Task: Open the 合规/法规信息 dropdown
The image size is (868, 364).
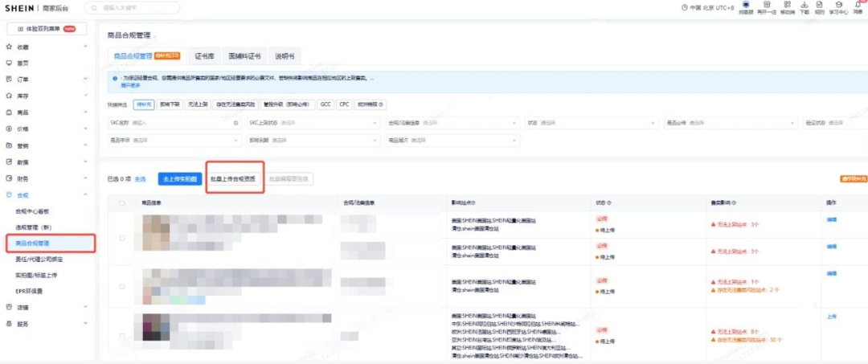Action: tap(452, 123)
